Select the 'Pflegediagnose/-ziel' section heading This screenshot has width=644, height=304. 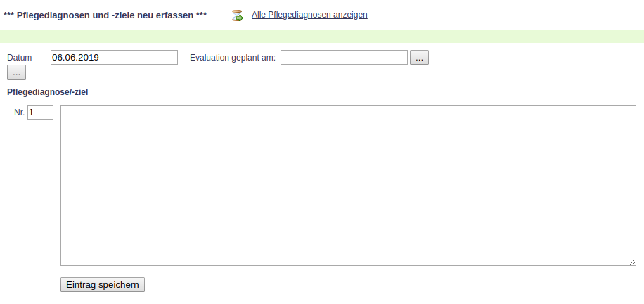(x=47, y=91)
